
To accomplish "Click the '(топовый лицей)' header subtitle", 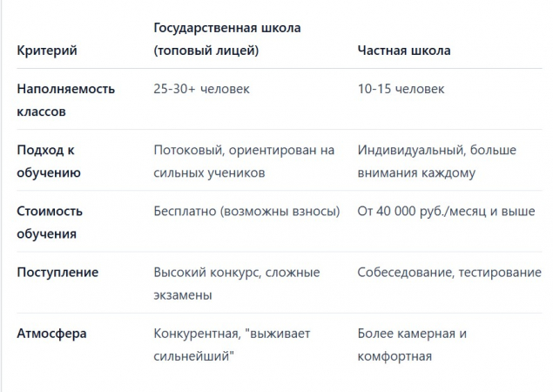I will (206, 51).
